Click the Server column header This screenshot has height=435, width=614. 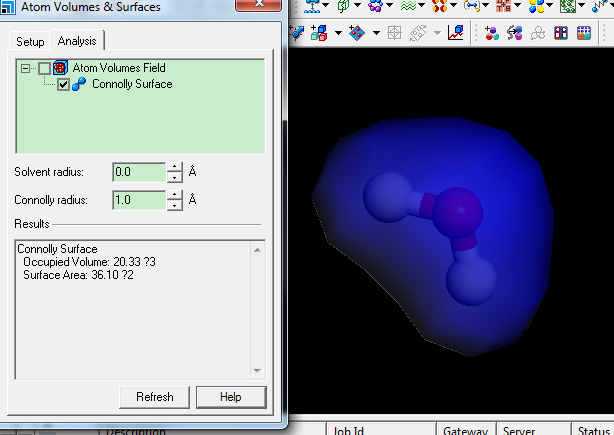click(534, 430)
